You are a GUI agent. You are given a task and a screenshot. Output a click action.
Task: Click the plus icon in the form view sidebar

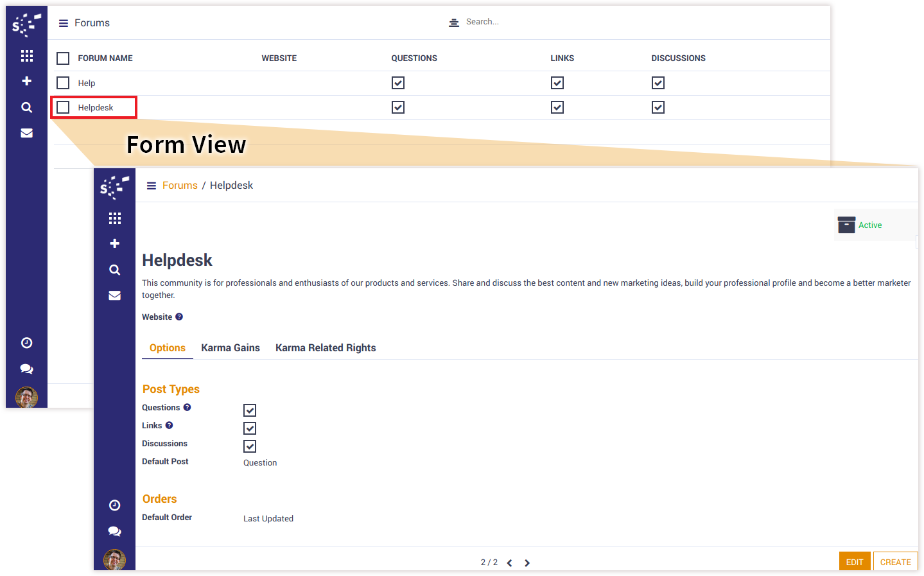pyautogui.click(x=115, y=243)
